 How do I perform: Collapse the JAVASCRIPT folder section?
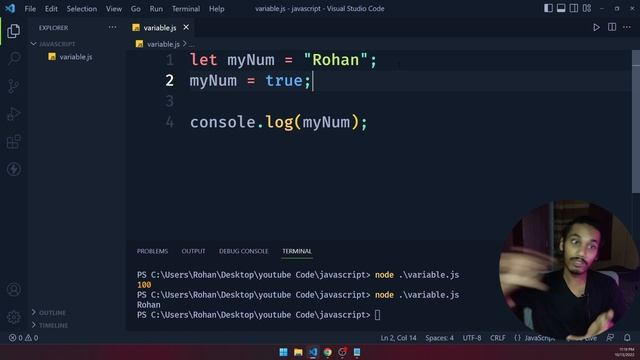coord(57,44)
